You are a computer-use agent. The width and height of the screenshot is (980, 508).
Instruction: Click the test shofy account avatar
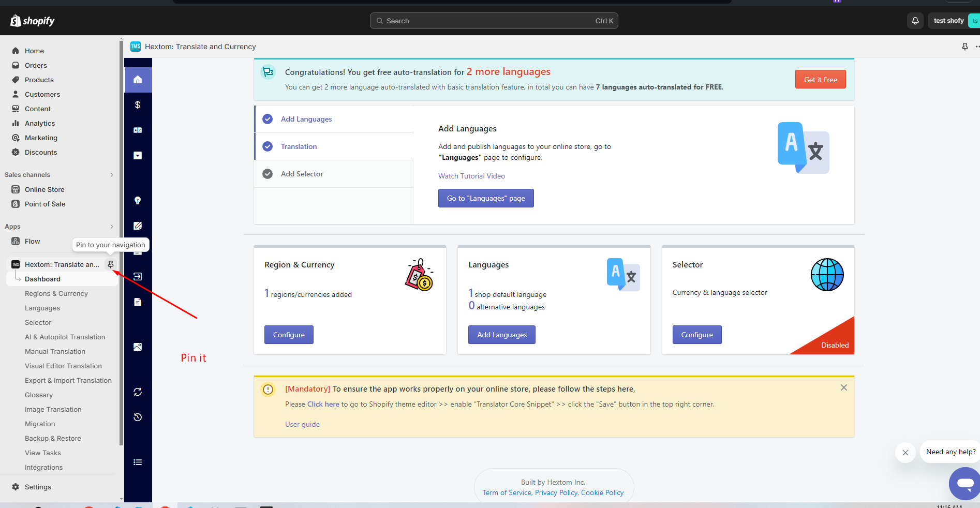pos(975,21)
